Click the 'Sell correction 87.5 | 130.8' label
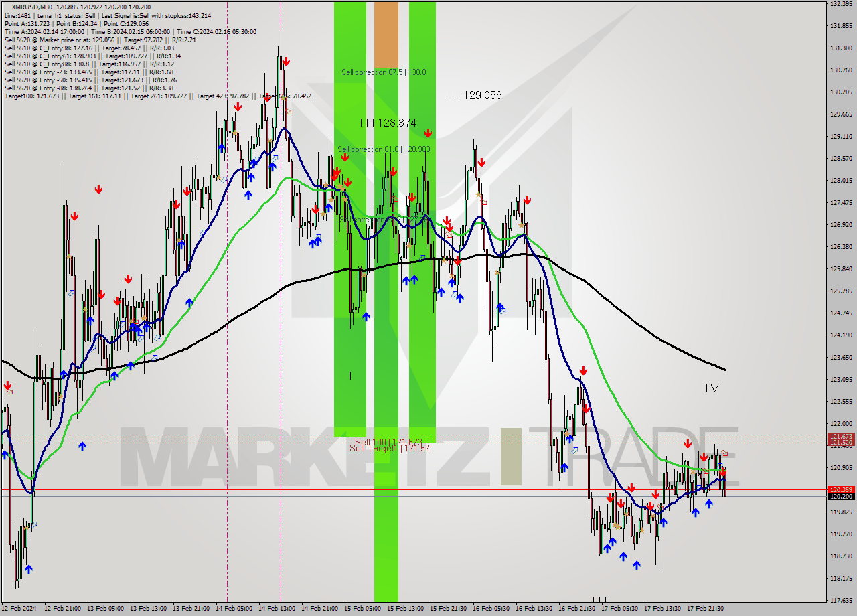The height and width of the screenshot is (616, 857). tap(384, 72)
